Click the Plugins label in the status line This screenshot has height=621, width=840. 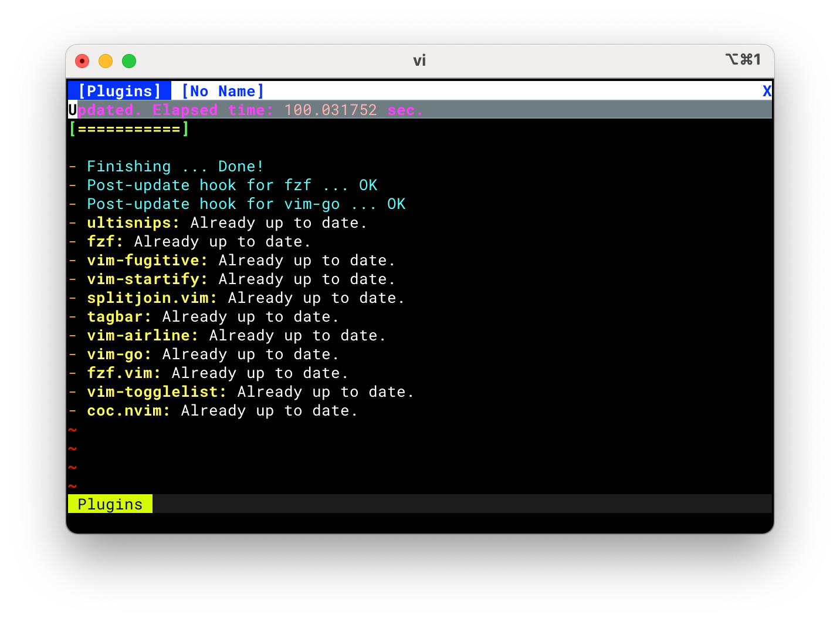point(110,504)
